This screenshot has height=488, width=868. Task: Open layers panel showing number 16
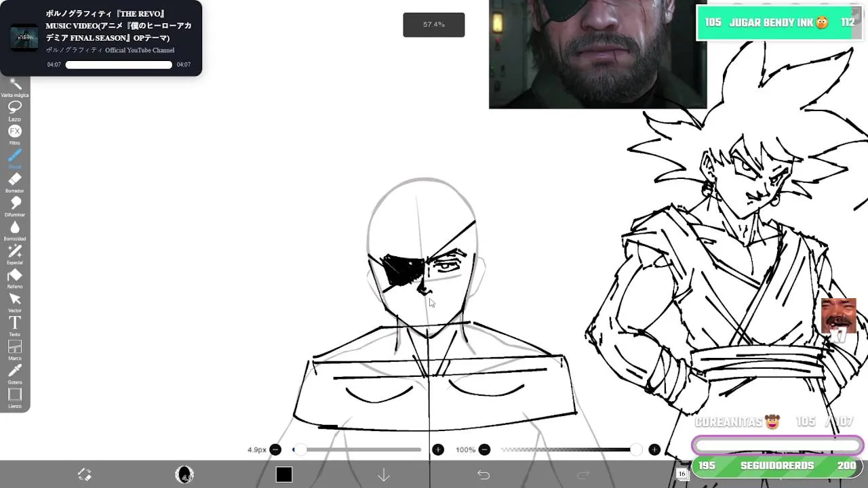click(682, 474)
